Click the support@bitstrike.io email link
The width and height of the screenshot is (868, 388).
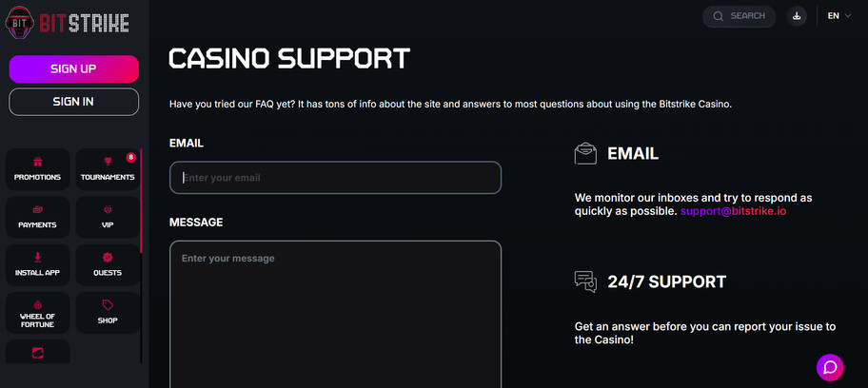(733, 211)
